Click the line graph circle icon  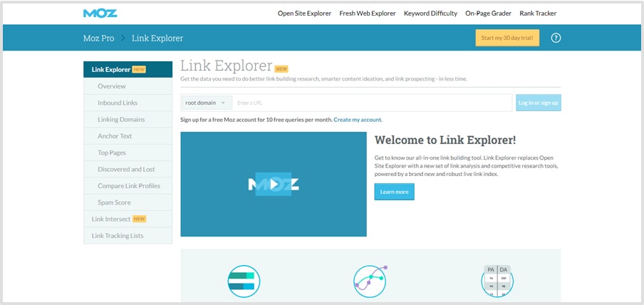[x=370, y=281]
